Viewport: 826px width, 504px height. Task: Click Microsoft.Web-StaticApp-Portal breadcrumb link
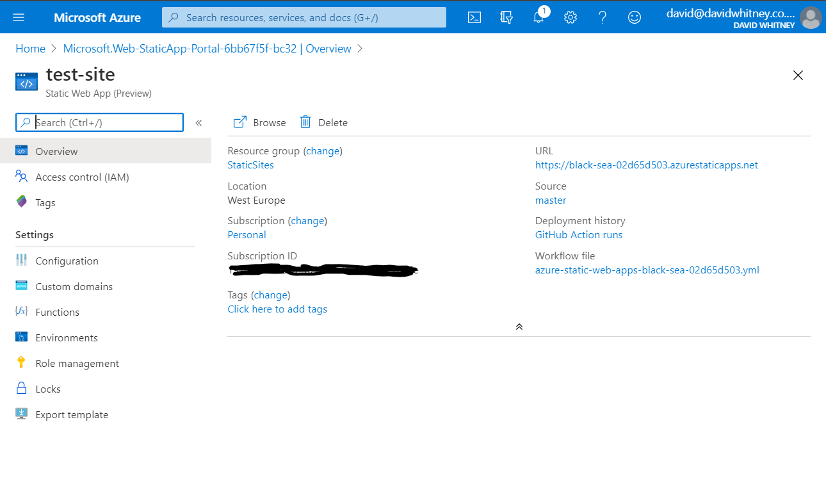tap(207, 49)
